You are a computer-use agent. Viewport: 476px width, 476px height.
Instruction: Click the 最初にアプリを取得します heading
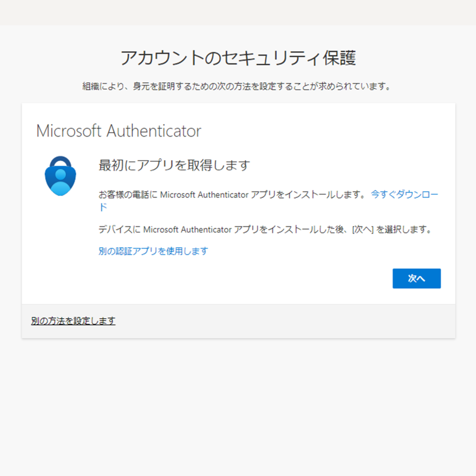(x=174, y=165)
